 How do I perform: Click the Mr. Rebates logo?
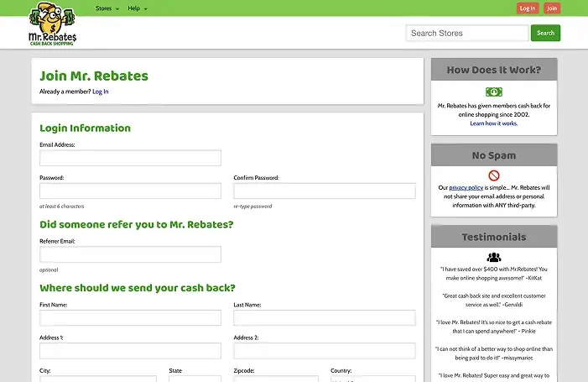tap(53, 24)
